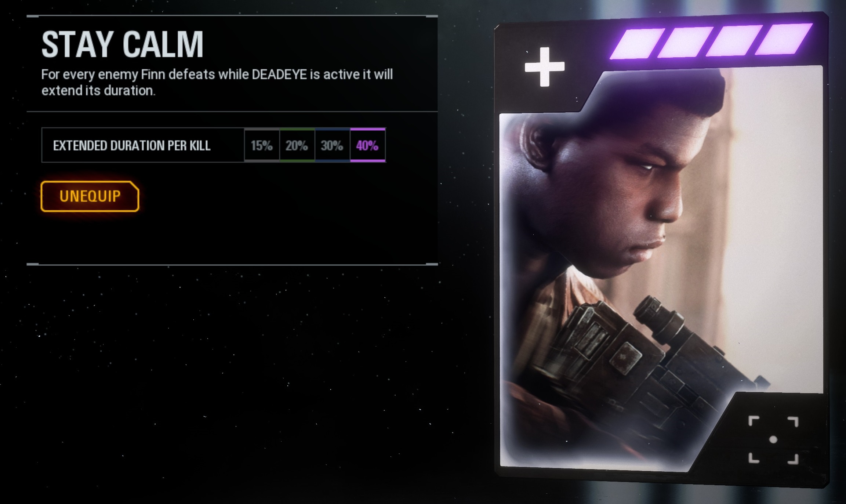Unequip the Stay Calm card

click(x=90, y=196)
